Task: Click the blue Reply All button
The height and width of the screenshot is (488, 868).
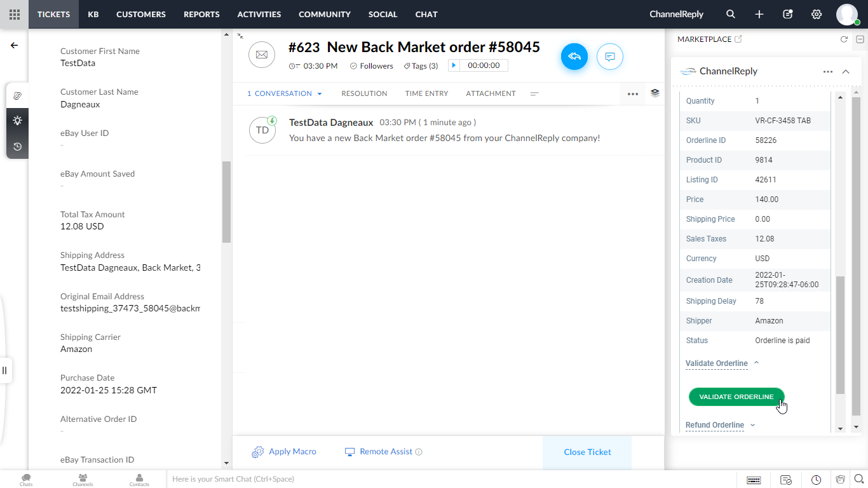Action: (574, 57)
